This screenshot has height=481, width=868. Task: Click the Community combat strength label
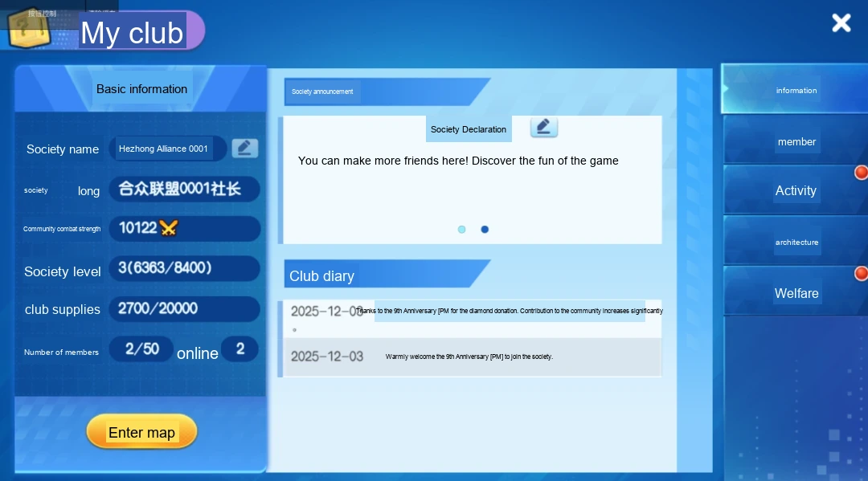tap(62, 229)
